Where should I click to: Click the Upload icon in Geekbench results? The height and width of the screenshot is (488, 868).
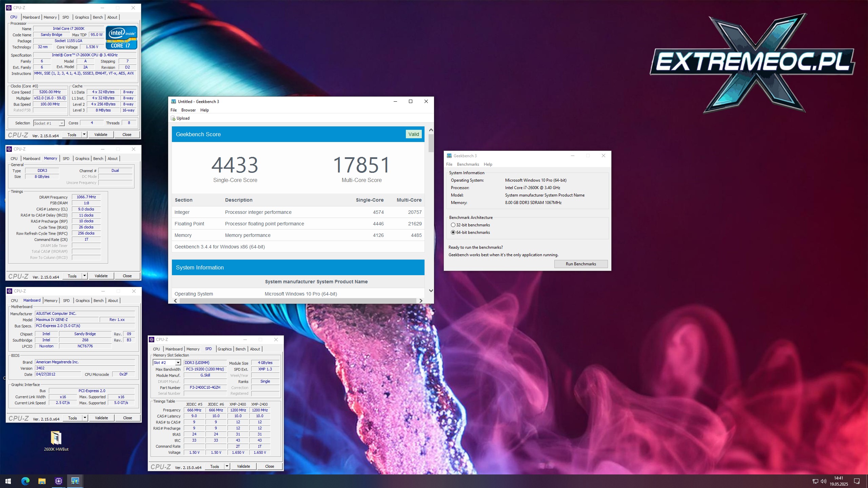(x=173, y=118)
